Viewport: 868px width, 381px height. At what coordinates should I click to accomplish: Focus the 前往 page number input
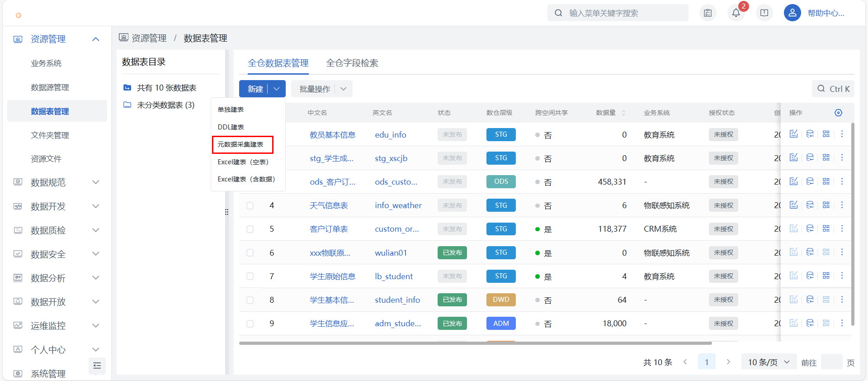(x=831, y=362)
